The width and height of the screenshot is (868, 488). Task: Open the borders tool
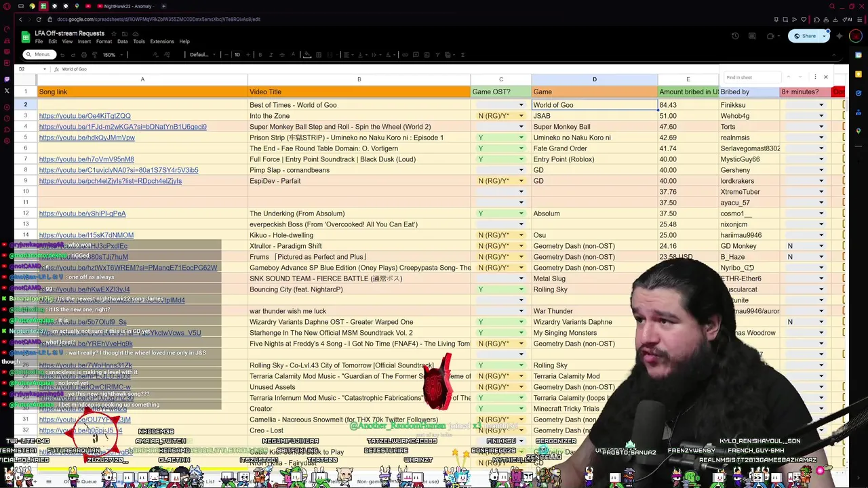(x=318, y=54)
